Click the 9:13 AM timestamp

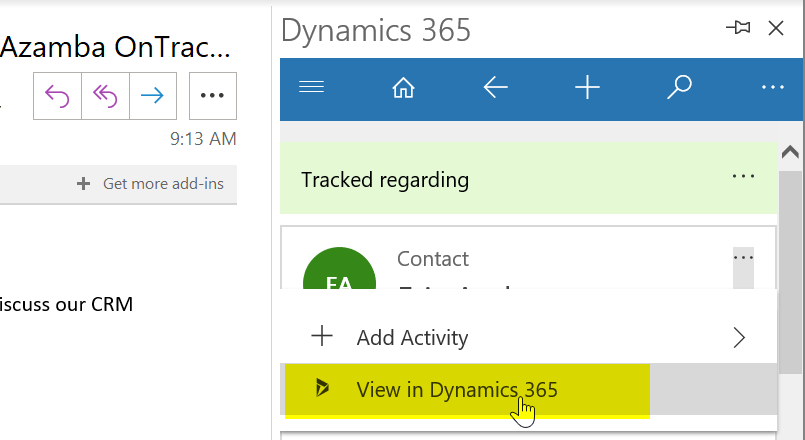[203, 139]
